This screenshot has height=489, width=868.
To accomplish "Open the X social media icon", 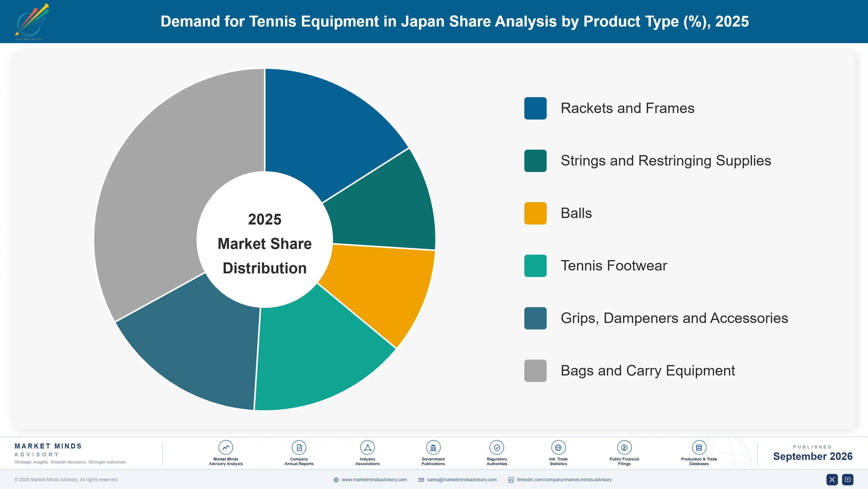I will pyautogui.click(x=832, y=480).
